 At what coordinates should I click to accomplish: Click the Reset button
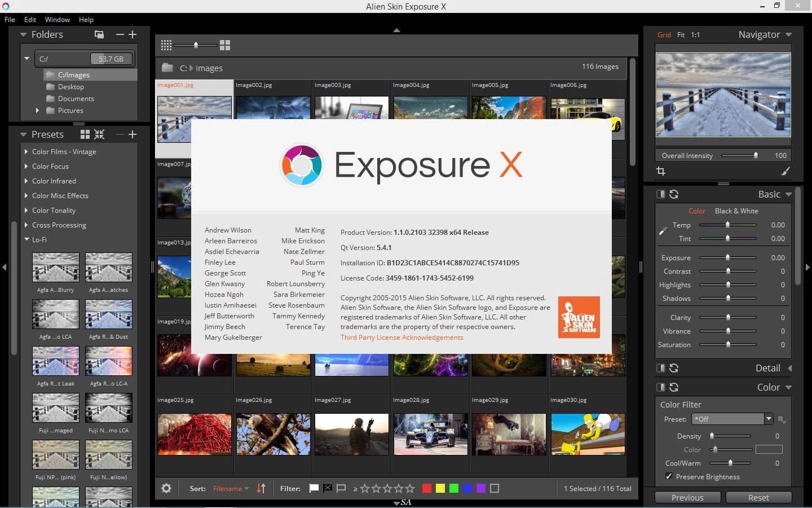(758, 497)
